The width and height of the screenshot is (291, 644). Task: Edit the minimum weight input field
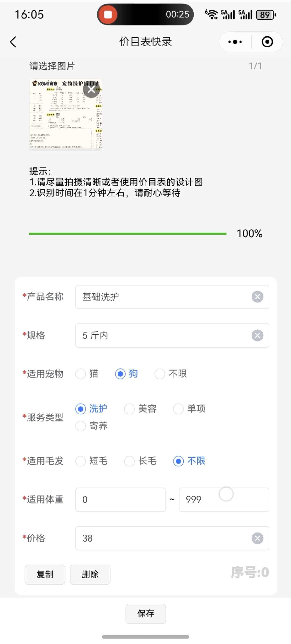click(x=120, y=500)
